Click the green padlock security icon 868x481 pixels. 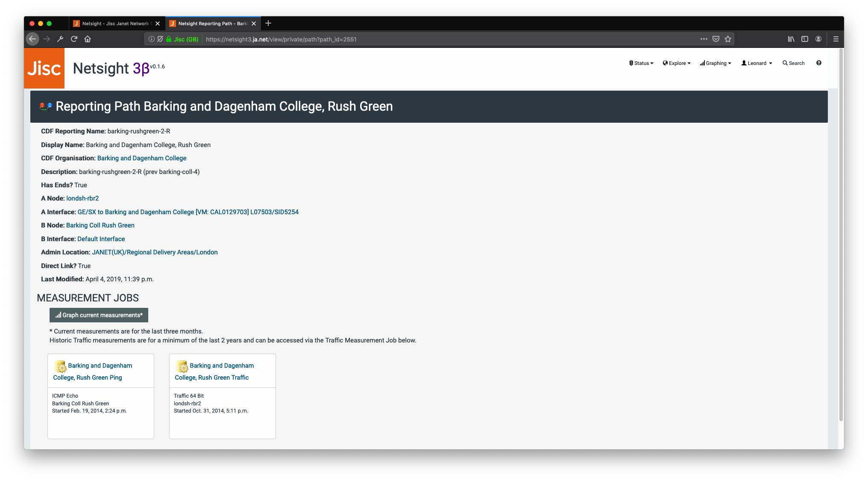click(x=169, y=39)
